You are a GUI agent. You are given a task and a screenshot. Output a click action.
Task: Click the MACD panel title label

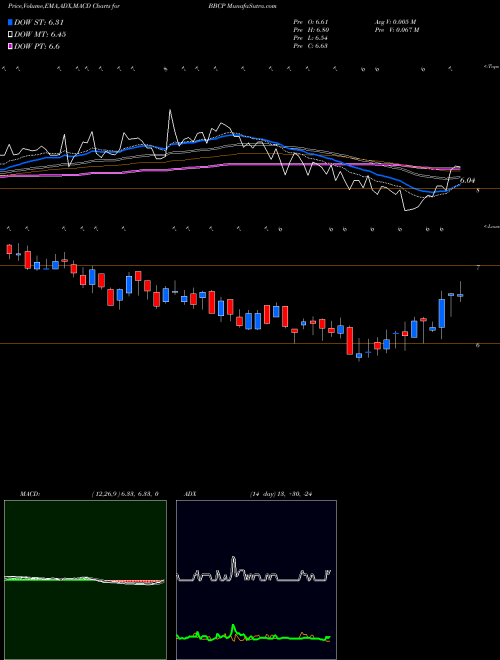[30, 494]
